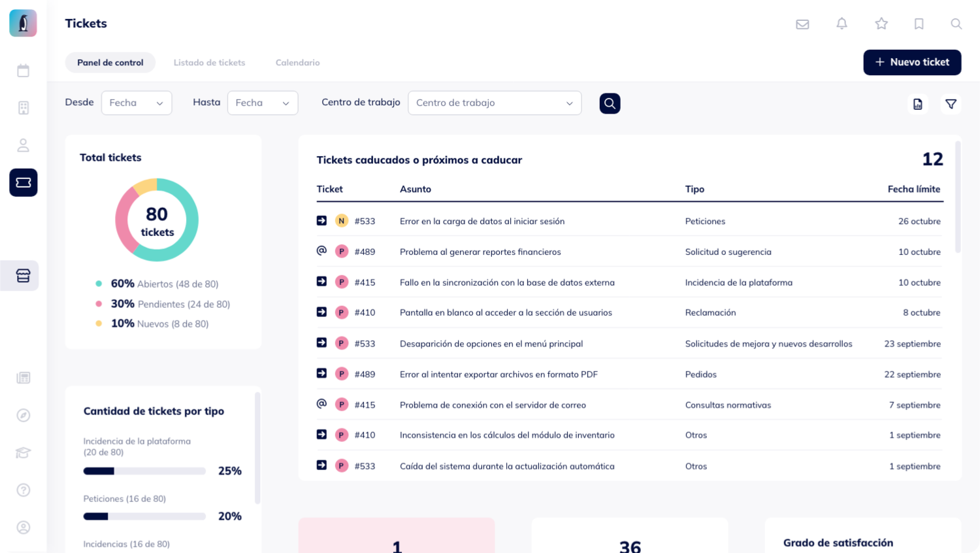Open the calendar icon in the sidebar
The image size is (980, 553).
tap(24, 71)
